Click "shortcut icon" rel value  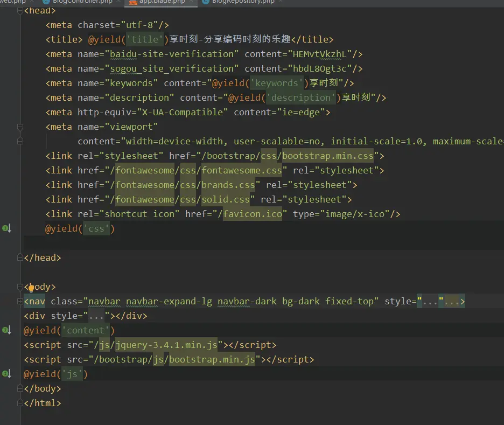coord(139,214)
